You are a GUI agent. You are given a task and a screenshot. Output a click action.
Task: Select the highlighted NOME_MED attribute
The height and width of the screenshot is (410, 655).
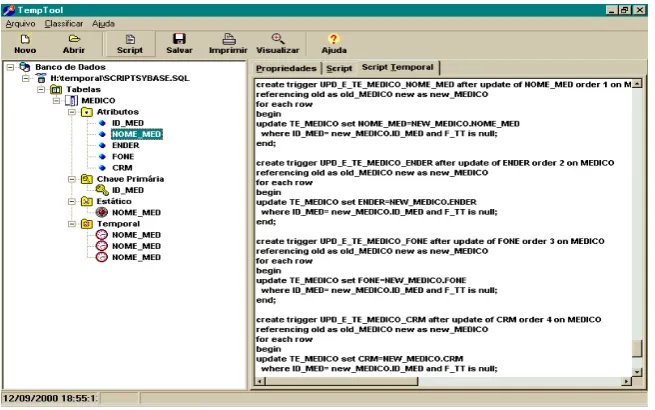(137, 134)
